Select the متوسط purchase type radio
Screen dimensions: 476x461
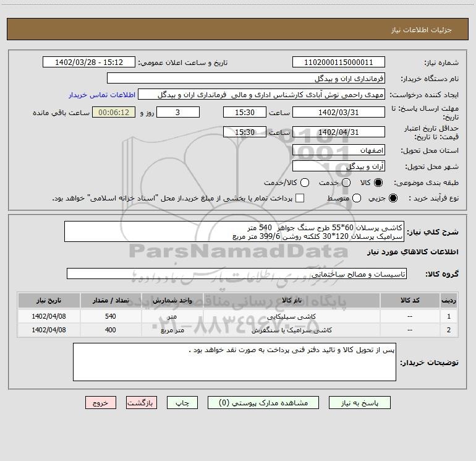(x=357, y=198)
